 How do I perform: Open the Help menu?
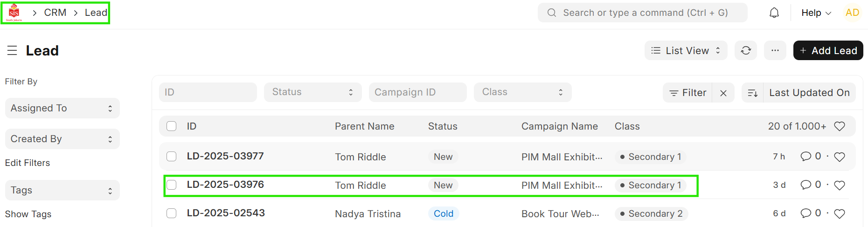tap(816, 13)
